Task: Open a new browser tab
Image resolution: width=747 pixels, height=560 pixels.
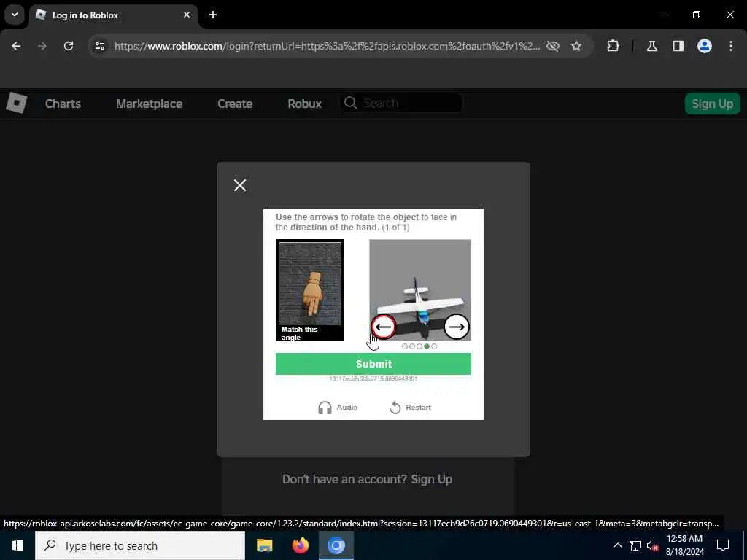Action: (213, 15)
